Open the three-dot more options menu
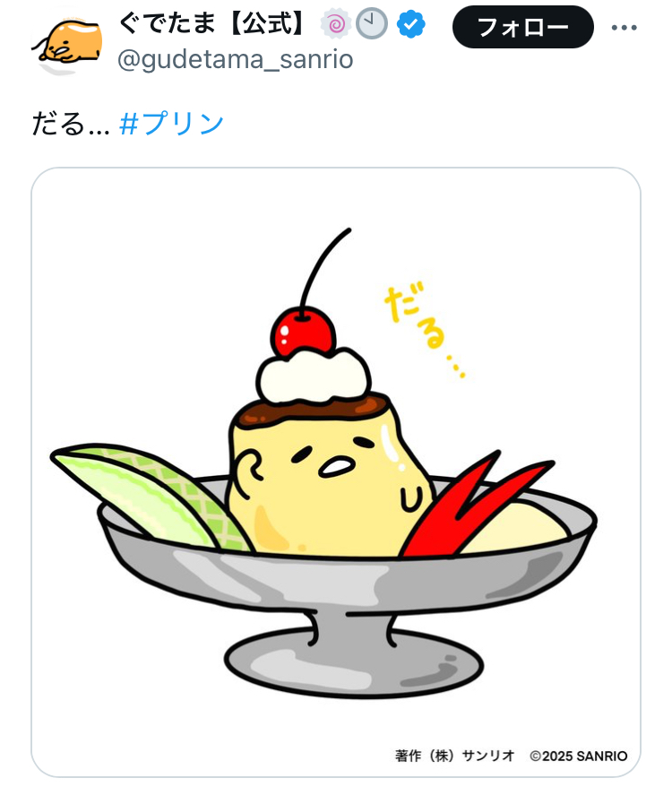The width and height of the screenshot is (672, 804). (624, 27)
